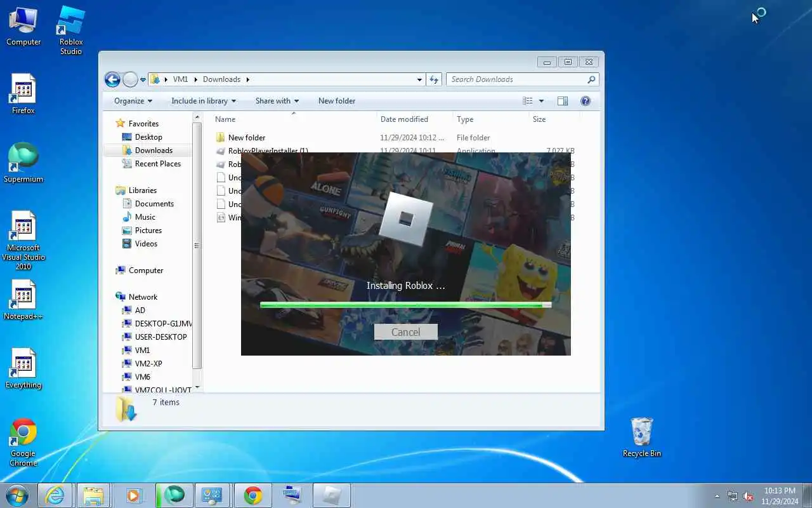Select Computer in the navigation pane
812x508 pixels.
pos(146,271)
